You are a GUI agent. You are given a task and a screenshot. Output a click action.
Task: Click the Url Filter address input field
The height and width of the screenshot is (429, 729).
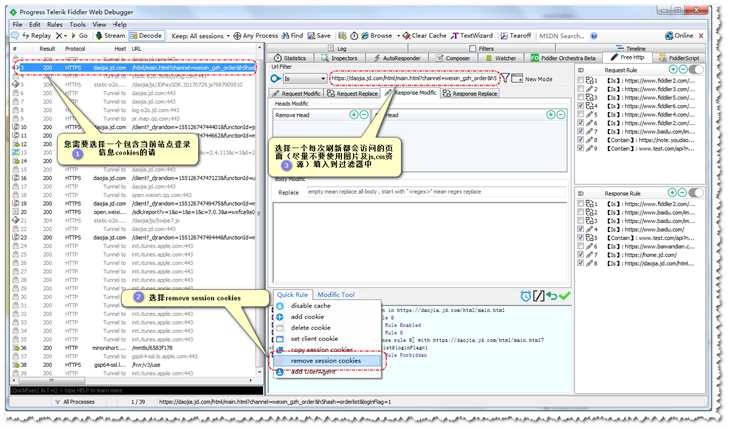(414, 79)
